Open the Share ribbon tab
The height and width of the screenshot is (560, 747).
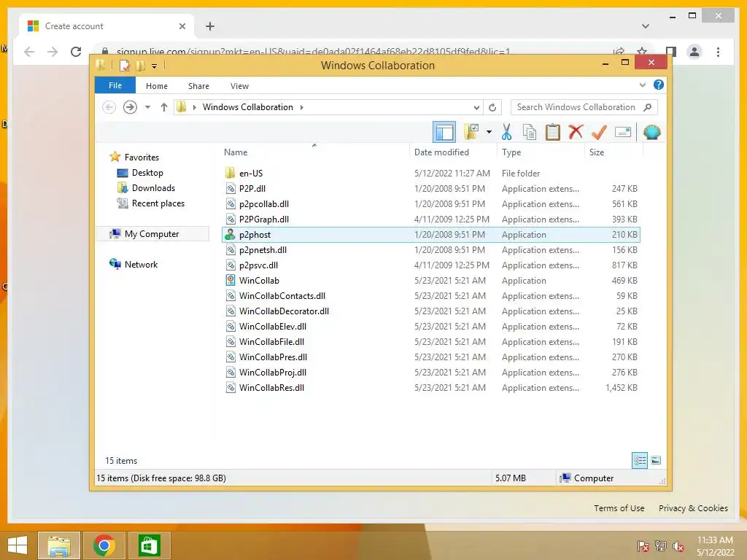198,86
